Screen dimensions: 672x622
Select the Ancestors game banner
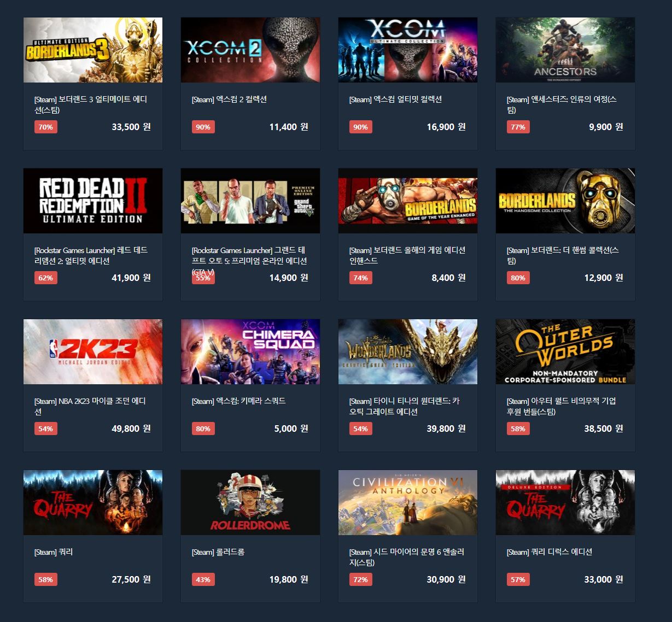[565, 50]
